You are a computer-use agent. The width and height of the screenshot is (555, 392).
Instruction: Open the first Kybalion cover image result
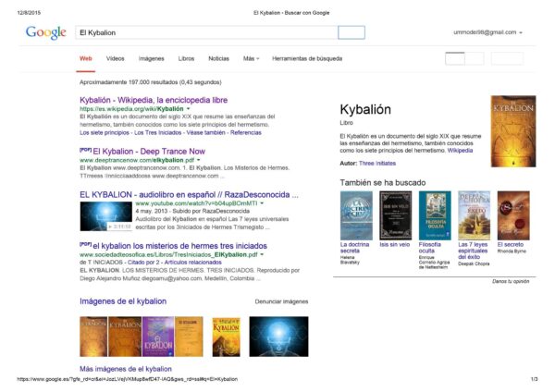pyautogui.click(x=93, y=337)
